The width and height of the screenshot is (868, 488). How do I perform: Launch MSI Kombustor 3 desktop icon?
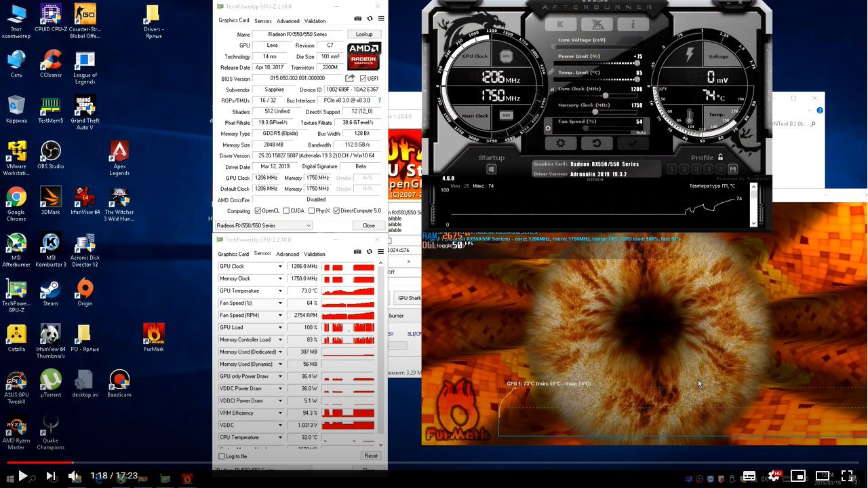click(50, 250)
